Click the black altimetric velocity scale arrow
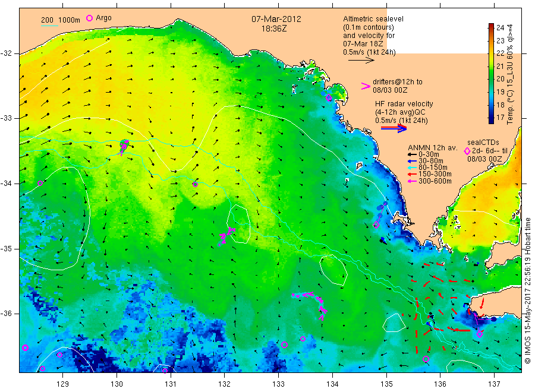 click(x=361, y=61)
